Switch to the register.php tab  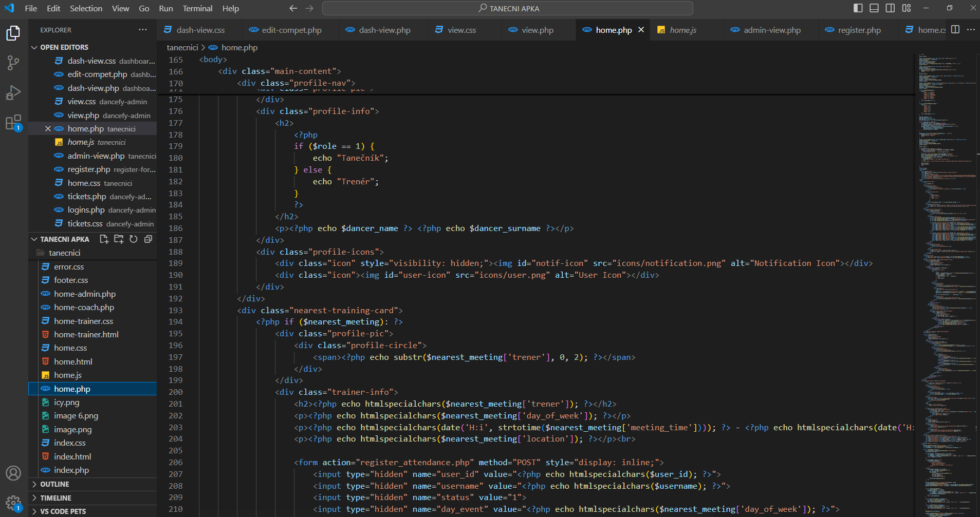(859, 30)
